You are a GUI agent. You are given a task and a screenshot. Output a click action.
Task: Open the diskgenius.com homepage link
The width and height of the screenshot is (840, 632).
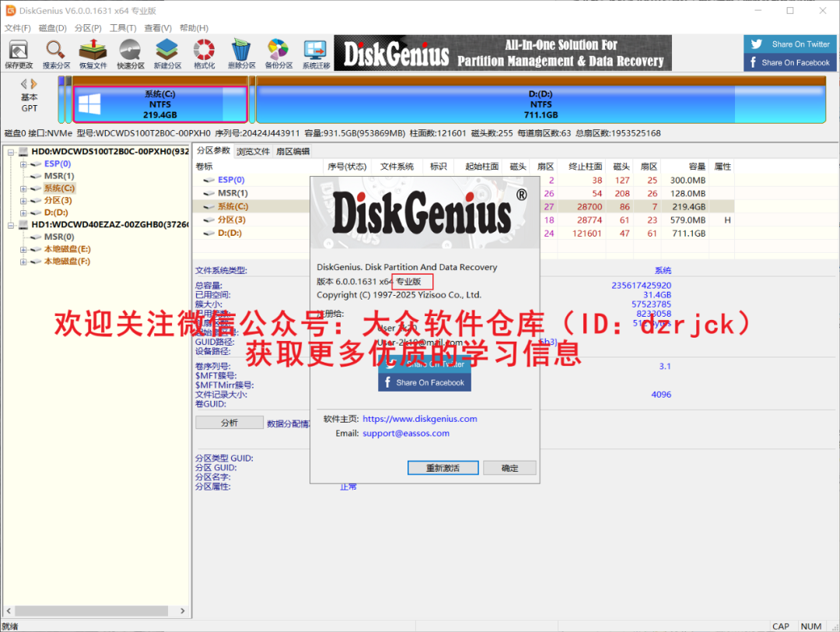pos(419,419)
